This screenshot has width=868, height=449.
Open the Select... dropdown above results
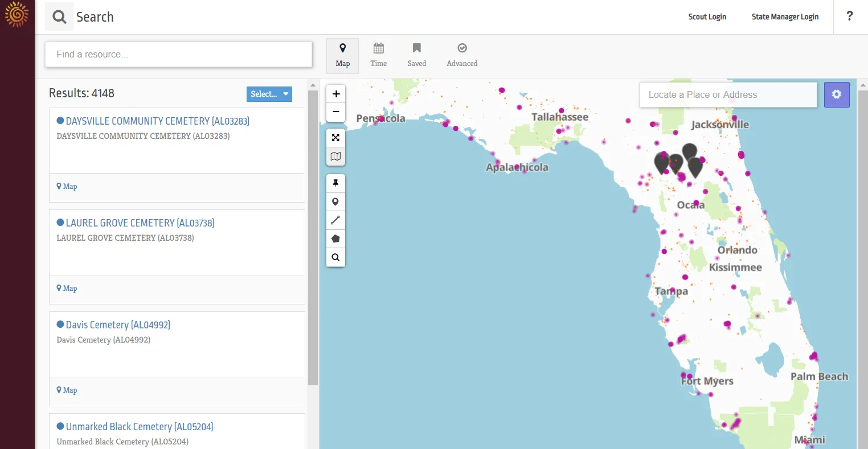point(269,93)
